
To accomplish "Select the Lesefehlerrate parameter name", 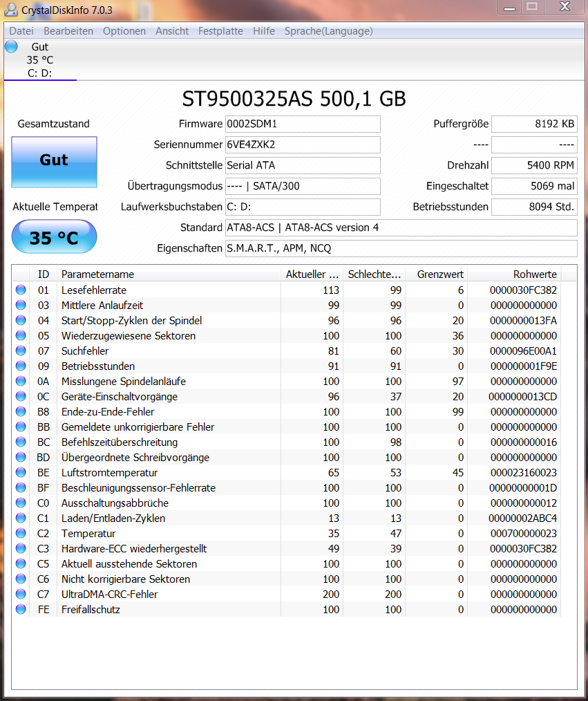I will (x=94, y=290).
